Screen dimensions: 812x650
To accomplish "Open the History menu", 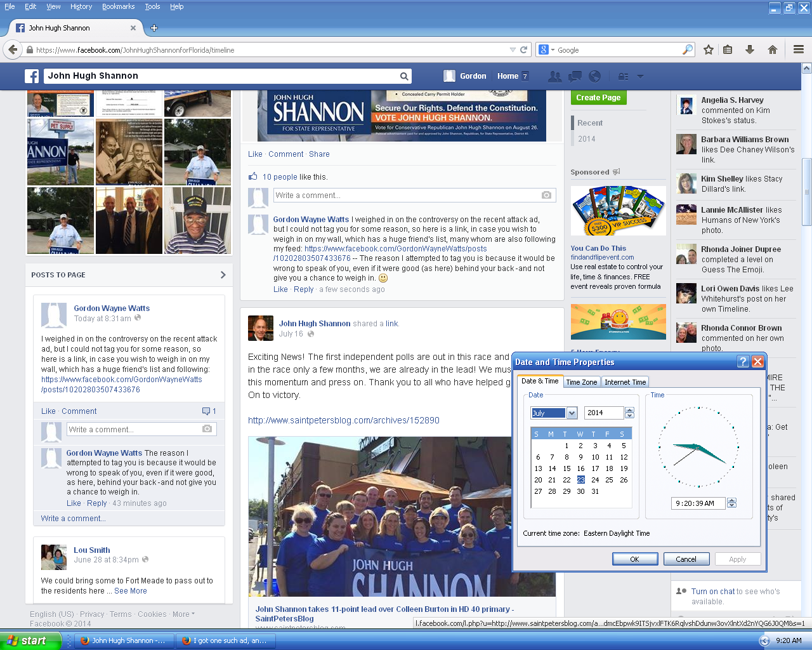I will point(81,6).
